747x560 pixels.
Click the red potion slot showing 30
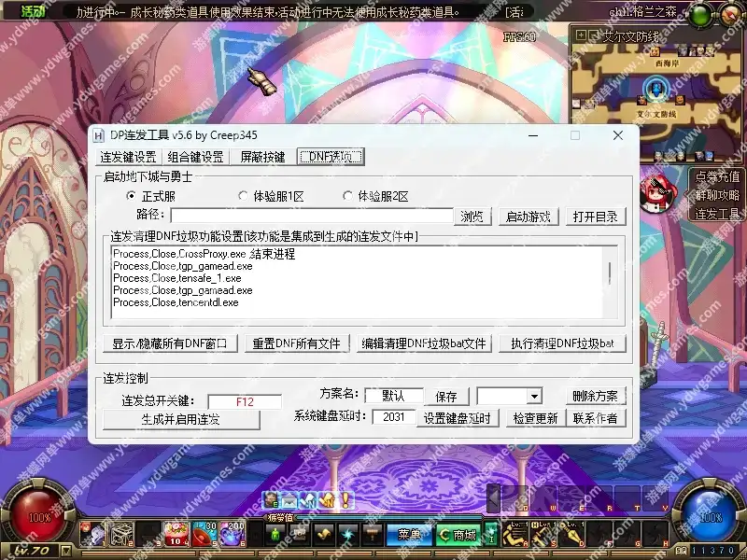tap(204, 534)
